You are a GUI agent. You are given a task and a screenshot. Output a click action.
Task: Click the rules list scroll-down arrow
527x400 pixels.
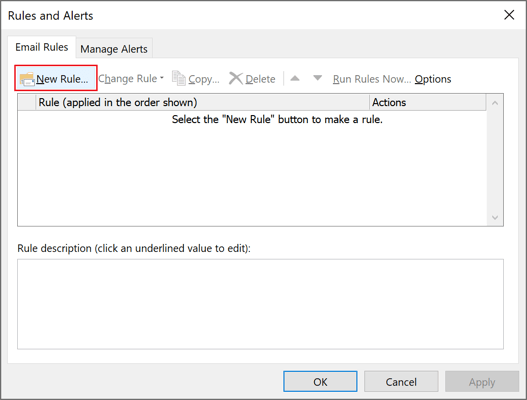(495, 217)
